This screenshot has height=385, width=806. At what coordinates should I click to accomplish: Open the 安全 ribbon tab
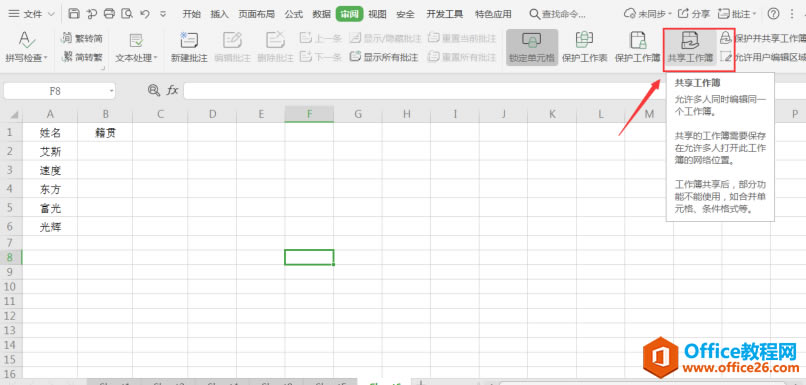pos(406,14)
